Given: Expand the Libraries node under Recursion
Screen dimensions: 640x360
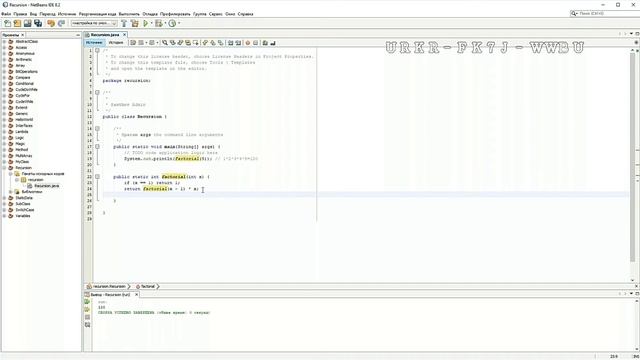Looking at the screenshot, I should click(11, 192).
